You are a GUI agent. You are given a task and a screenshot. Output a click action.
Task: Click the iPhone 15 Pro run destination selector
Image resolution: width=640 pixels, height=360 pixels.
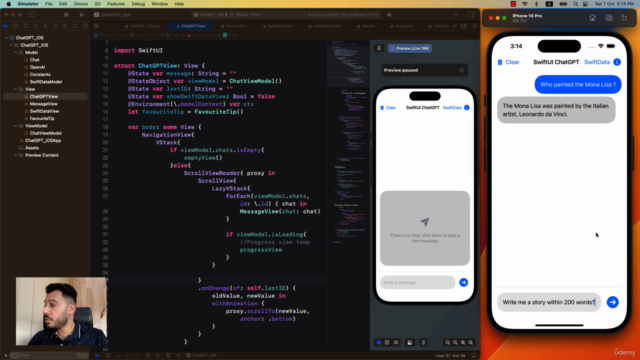246,15
